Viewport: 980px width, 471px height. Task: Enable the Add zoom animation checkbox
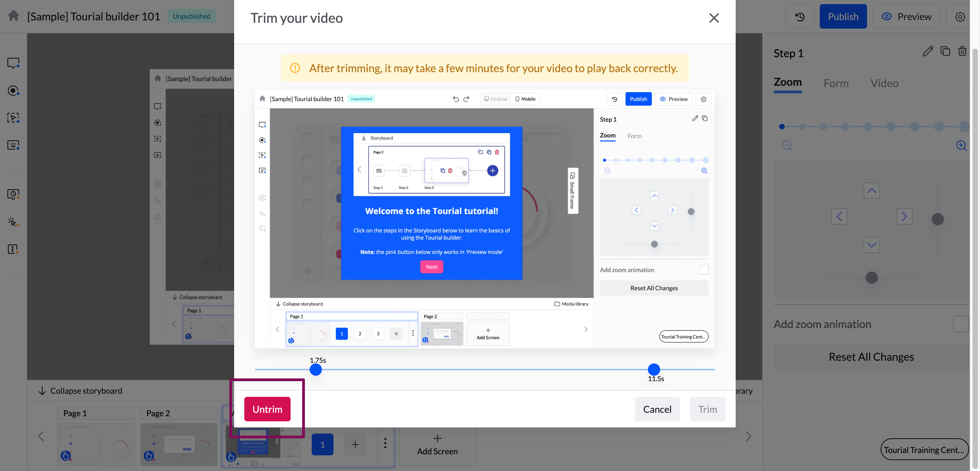click(x=960, y=324)
